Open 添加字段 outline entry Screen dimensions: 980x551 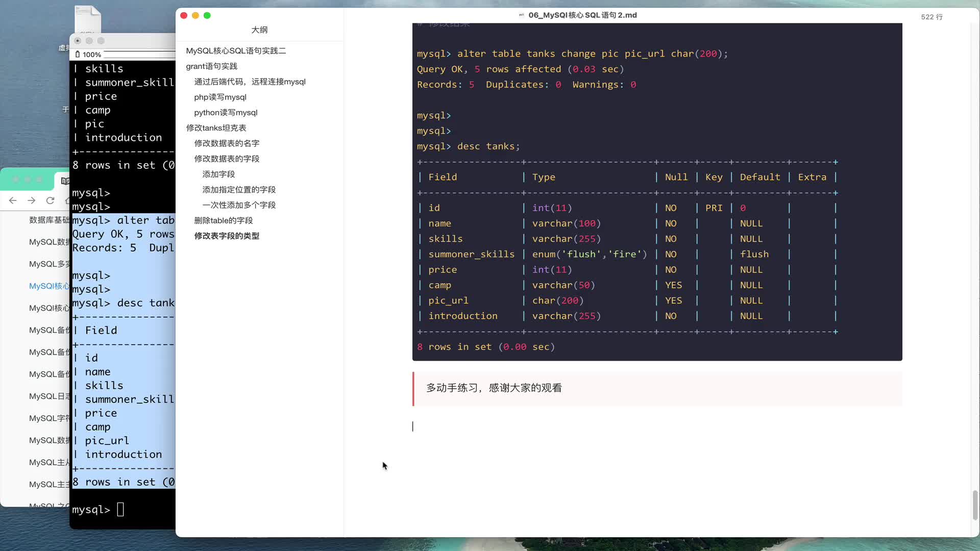tap(218, 174)
